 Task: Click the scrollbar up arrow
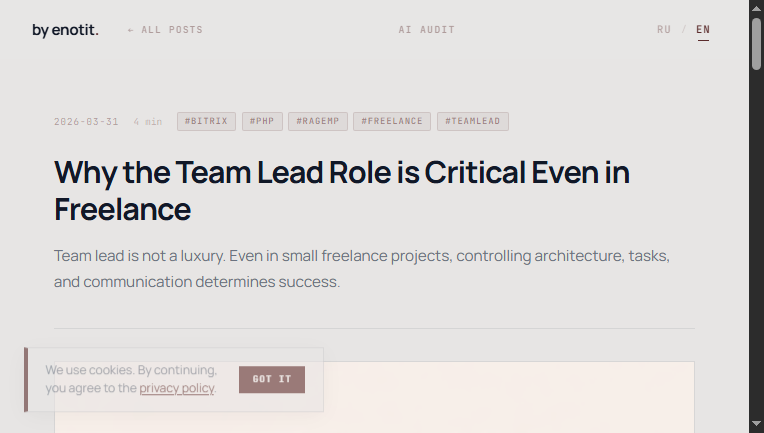[x=756, y=8]
